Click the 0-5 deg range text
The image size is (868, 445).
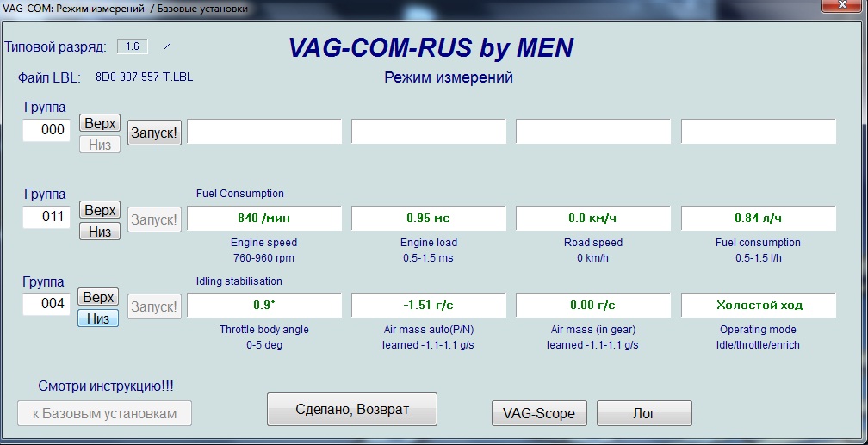tap(264, 345)
